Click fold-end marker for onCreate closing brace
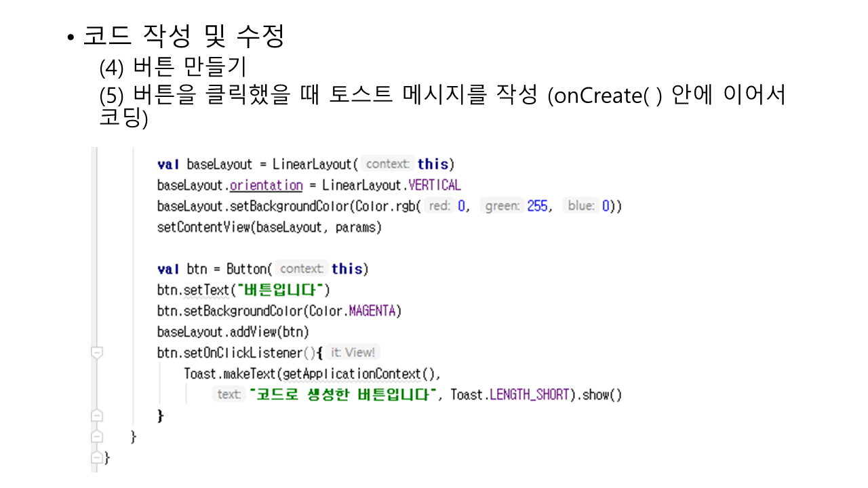Image resolution: width=868 pixels, height=488 pixels. coord(97,436)
